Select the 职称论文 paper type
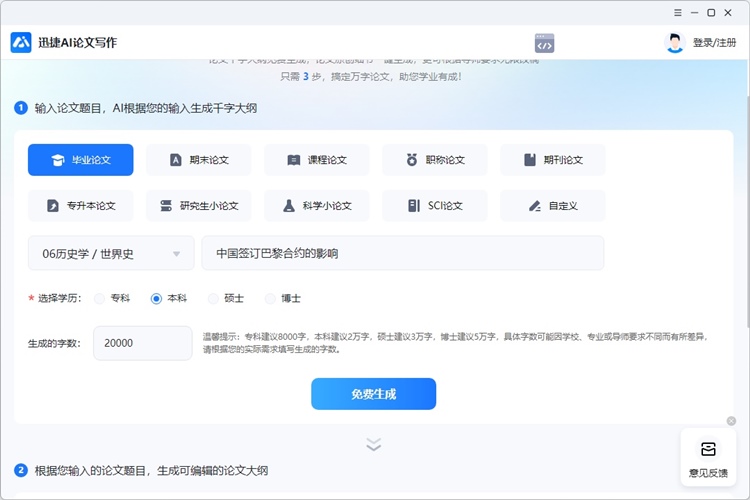 pos(435,160)
